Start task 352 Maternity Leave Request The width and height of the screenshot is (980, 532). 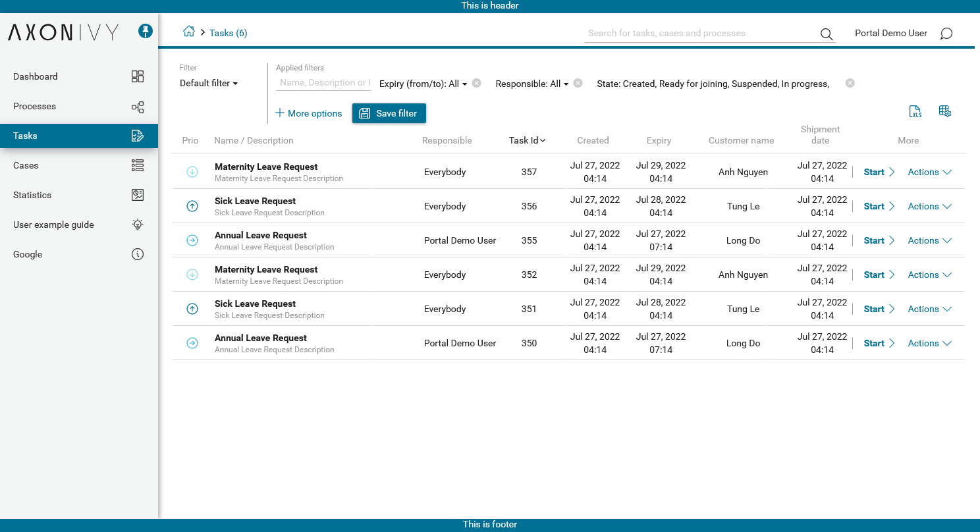click(x=879, y=275)
